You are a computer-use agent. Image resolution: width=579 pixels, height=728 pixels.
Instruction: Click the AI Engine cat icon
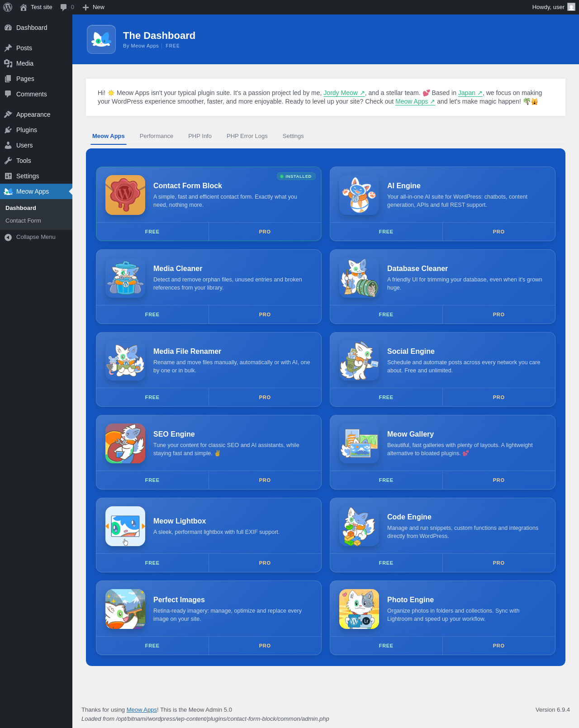(x=359, y=195)
